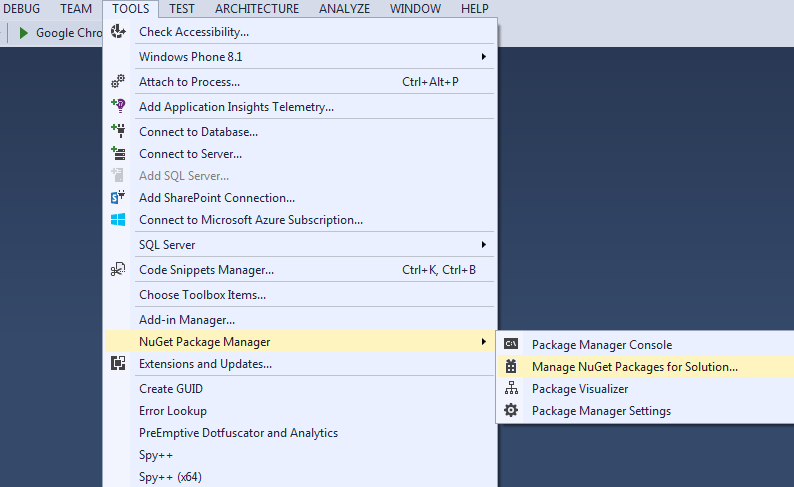Click the Connect to Server icon
Screen dimensions: 794x487
pos(118,153)
